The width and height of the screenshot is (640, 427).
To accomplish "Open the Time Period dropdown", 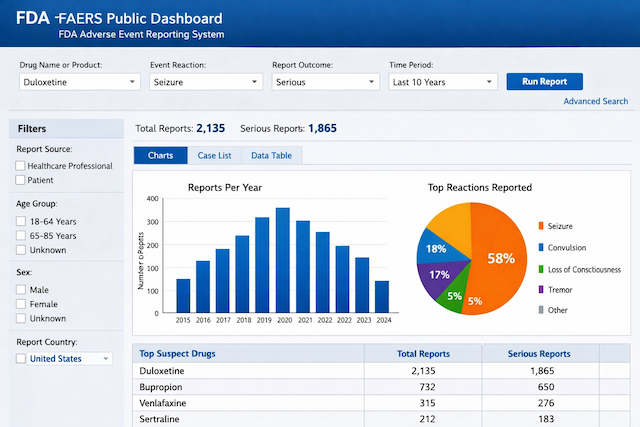I will point(442,83).
